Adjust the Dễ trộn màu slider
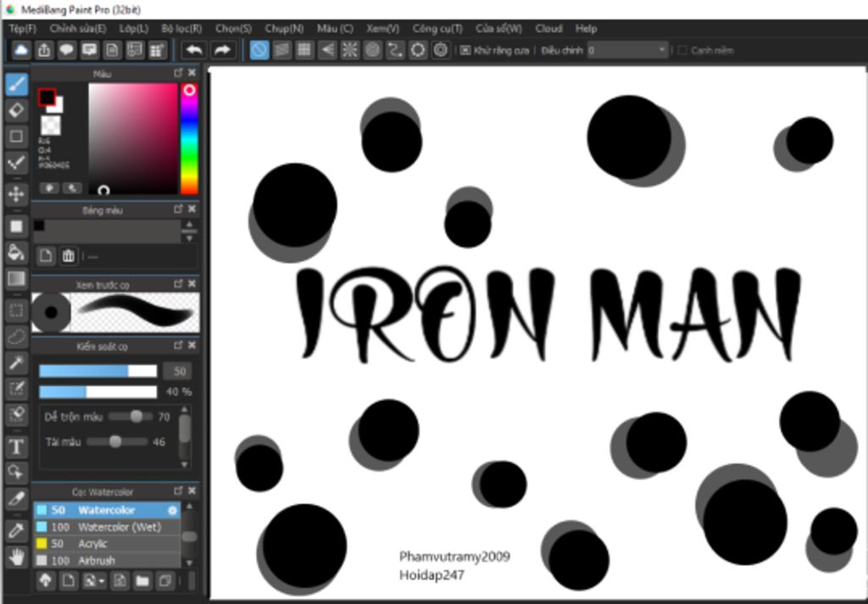 click(131, 417)
